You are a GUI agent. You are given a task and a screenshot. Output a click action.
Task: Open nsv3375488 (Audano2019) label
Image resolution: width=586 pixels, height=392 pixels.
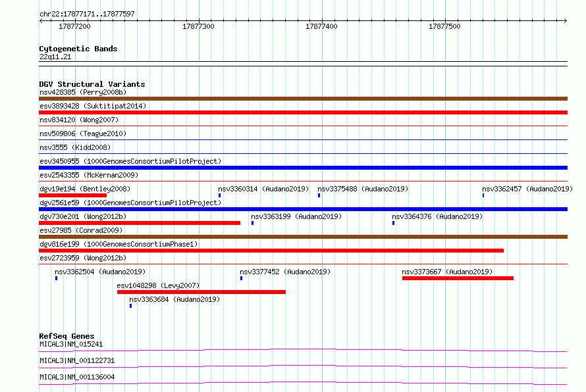point(363,189)
